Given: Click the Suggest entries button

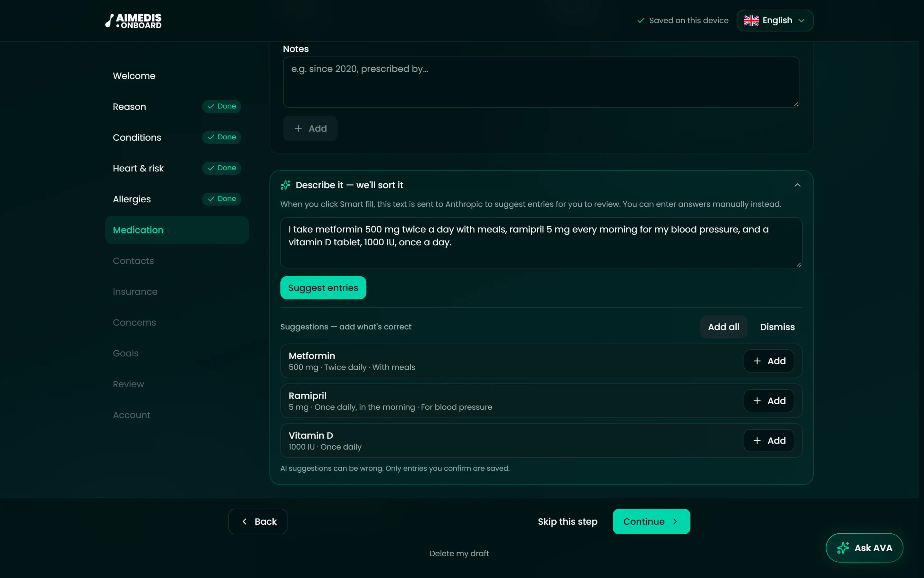Looking at the screenshot, I should [x=323, y=288].
